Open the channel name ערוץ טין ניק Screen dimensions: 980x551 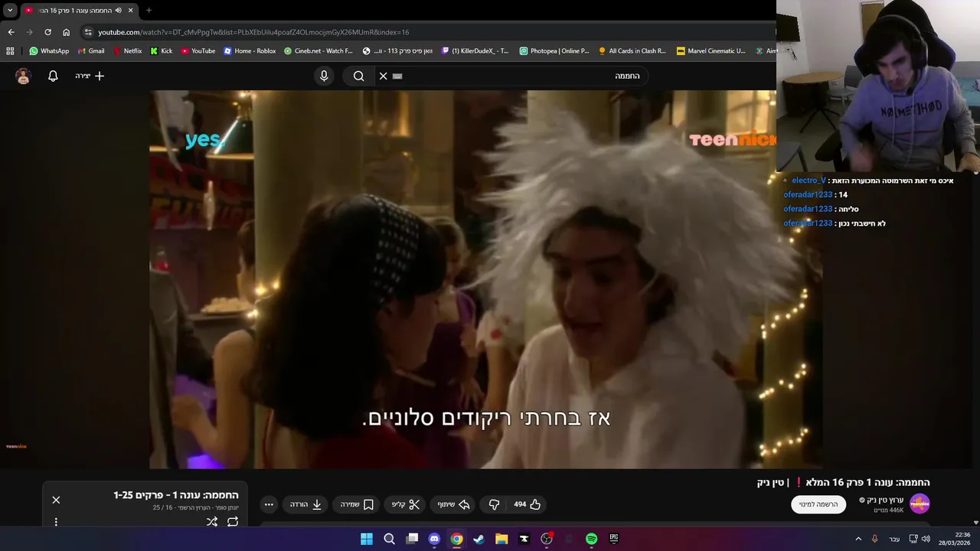point(885,500)
